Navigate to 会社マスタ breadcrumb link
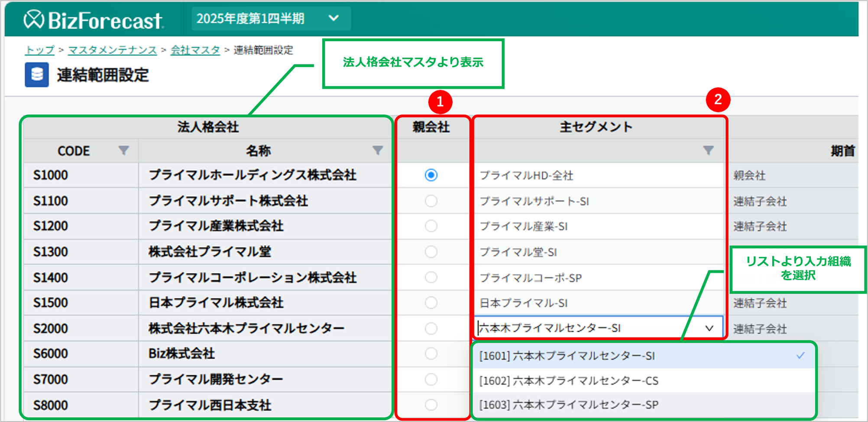 click(x=195, y=50)
